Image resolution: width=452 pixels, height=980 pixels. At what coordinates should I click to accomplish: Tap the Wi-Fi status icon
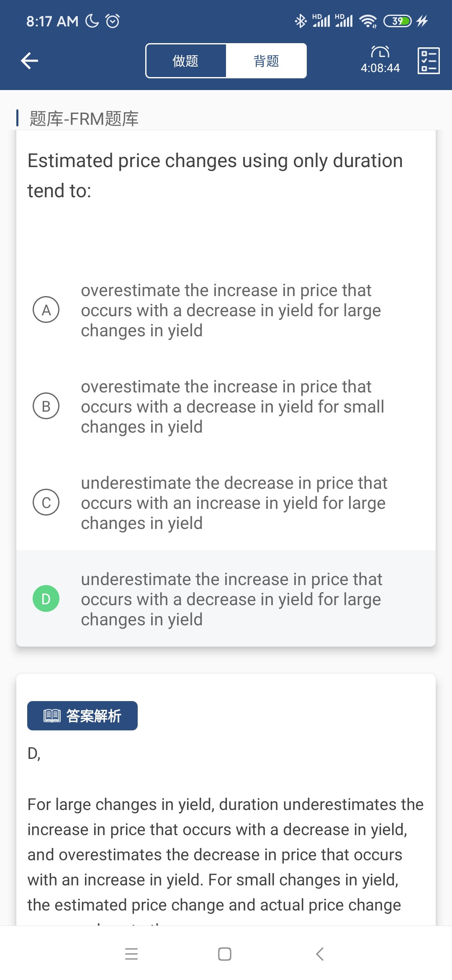tap(368, 21)
